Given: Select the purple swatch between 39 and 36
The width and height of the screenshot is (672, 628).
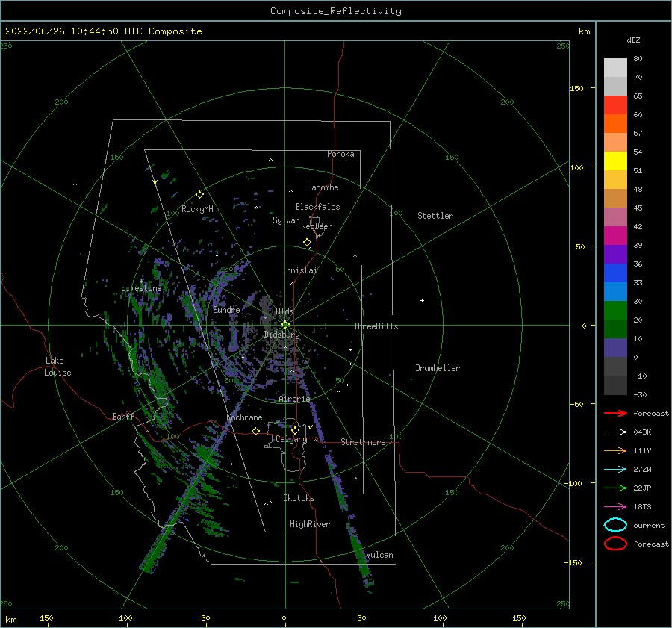Looking at the screenshot, I should point(615,255).
